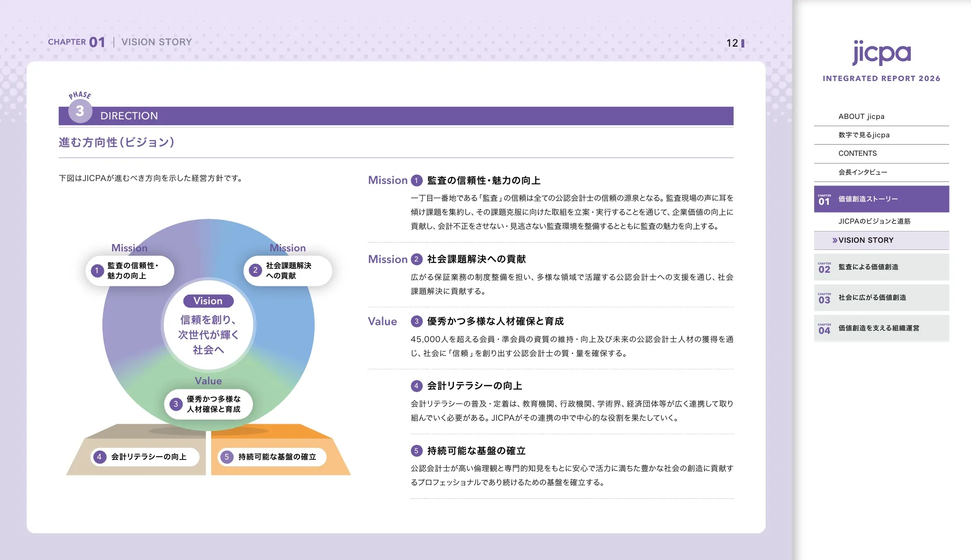Click INTEGRATED REPORT 2026 title
Screen dimensions: 971x560
(881, 79)
